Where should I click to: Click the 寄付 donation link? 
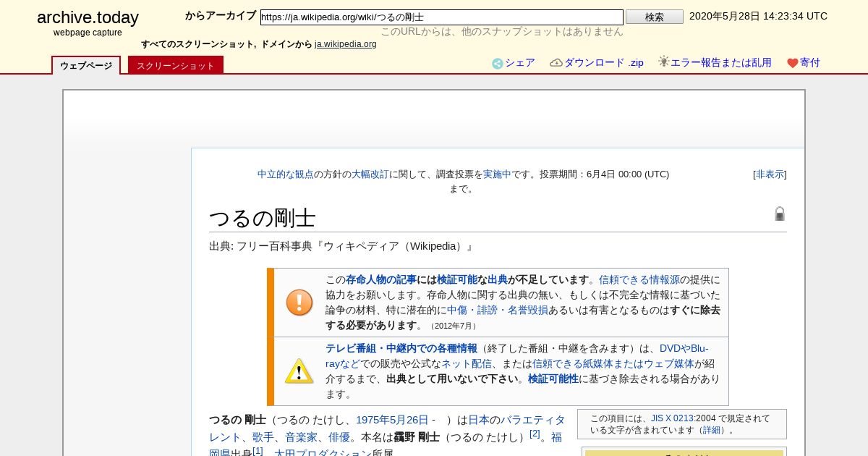click(810, 63)
